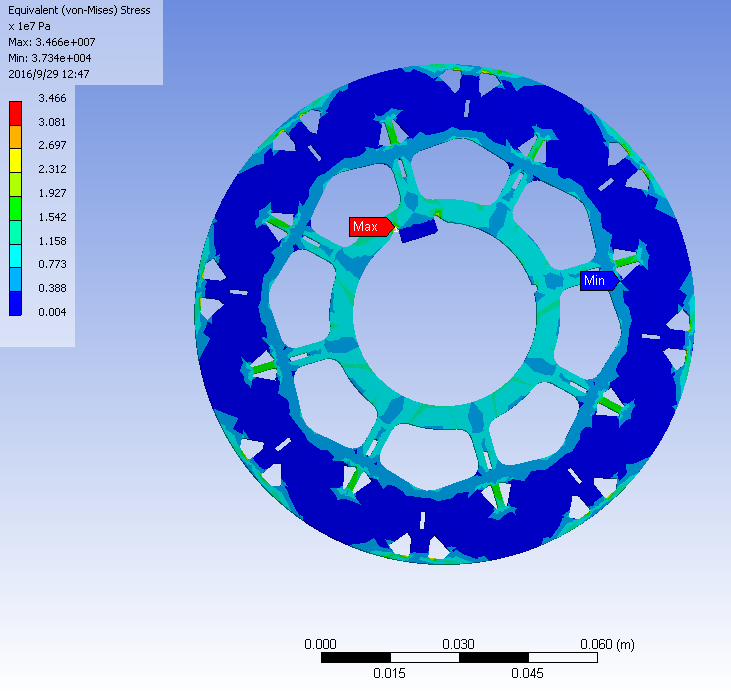Click the legend value 1.158
This screenshot has height=691, width=731.
(52, 241)
